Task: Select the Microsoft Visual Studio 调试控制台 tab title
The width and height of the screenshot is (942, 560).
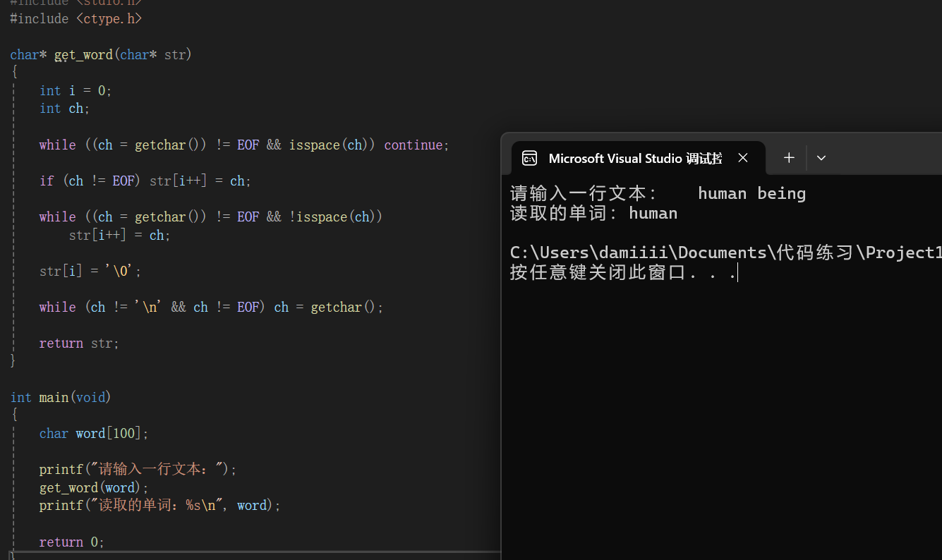Action: [635, 158]
